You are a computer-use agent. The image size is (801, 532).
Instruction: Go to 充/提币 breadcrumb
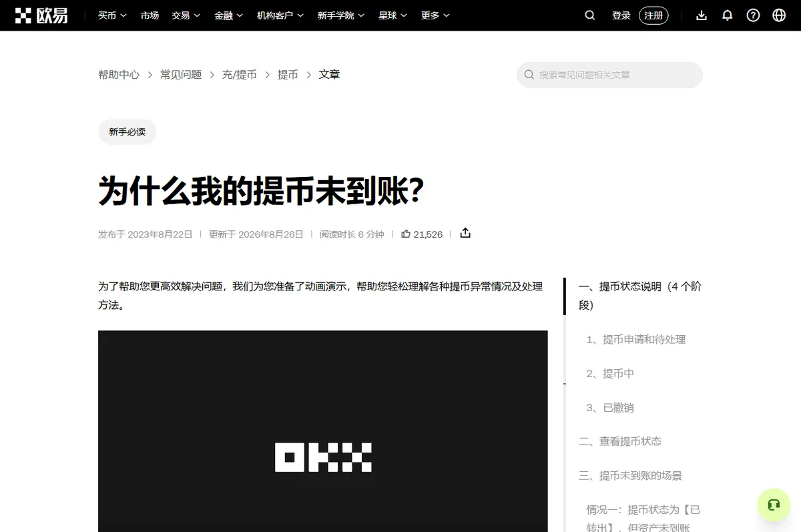coord(240,75)
